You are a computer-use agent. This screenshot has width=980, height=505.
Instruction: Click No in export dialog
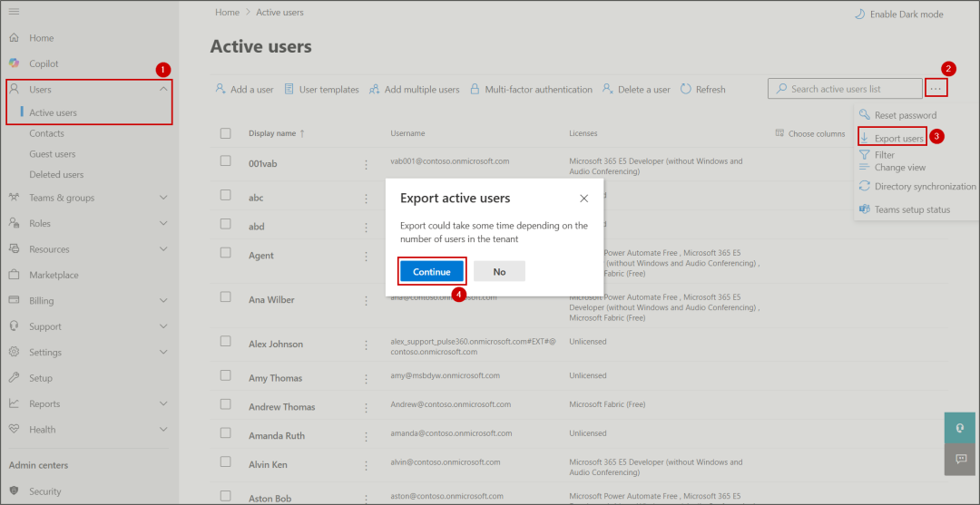click(x=499, y=271)
